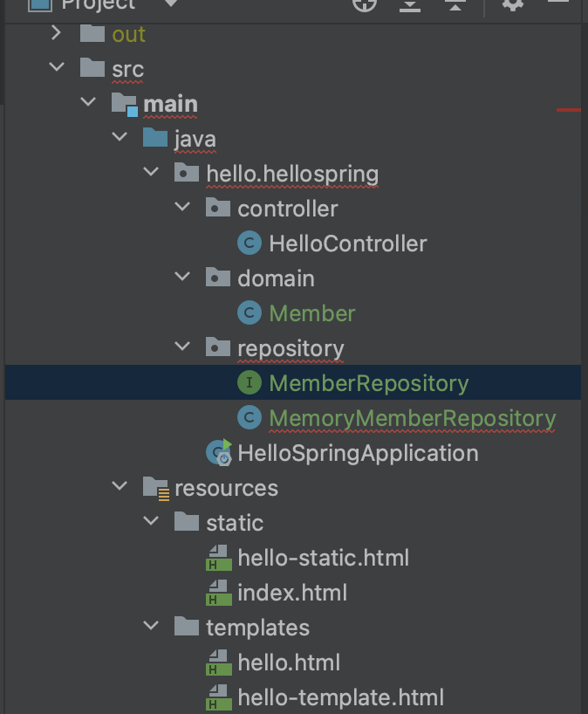Click the out folder icon
588x714 pixels.
coord(92,33)
